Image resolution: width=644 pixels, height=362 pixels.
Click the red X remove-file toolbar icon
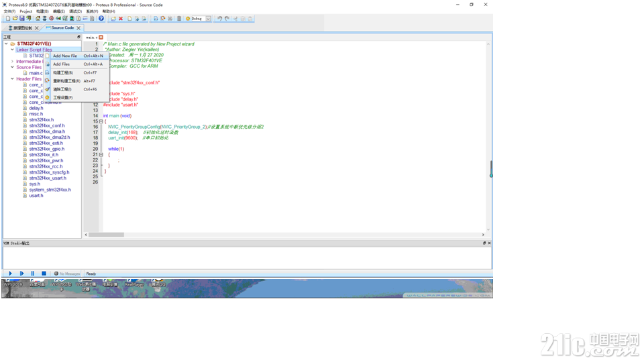click(x=121, y=19)
